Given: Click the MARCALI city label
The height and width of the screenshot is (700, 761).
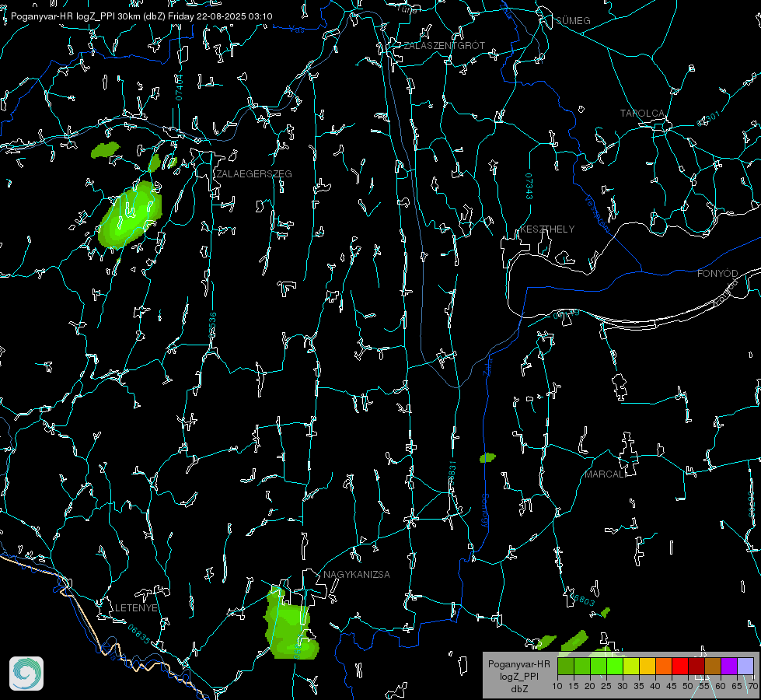Looking at the screenshot, I should (x=604, y=474).
